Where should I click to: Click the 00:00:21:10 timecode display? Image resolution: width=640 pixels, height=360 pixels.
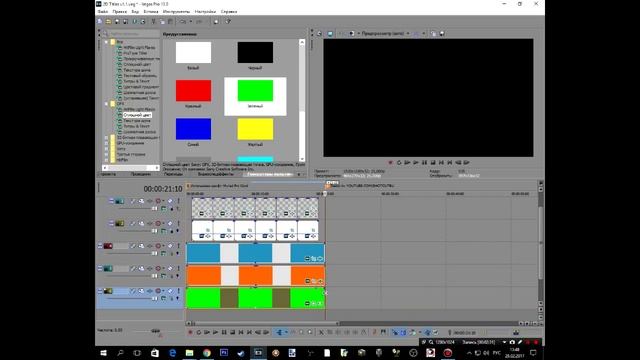(x=162, y=189)
